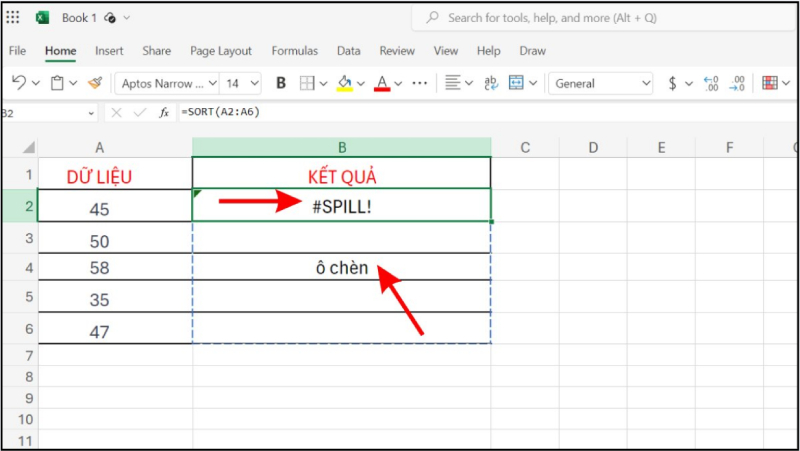Open the Page Layout tab

(221, 51)
